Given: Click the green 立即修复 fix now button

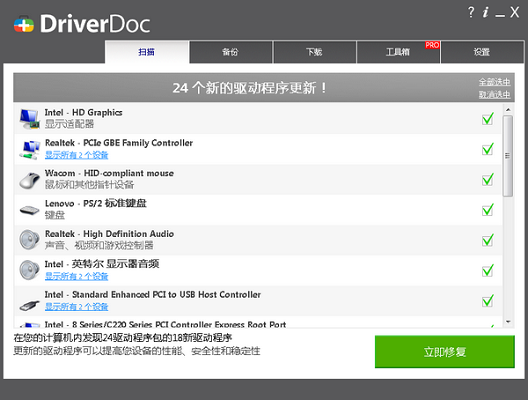Looking at the screenshot, I should point(444,352).
